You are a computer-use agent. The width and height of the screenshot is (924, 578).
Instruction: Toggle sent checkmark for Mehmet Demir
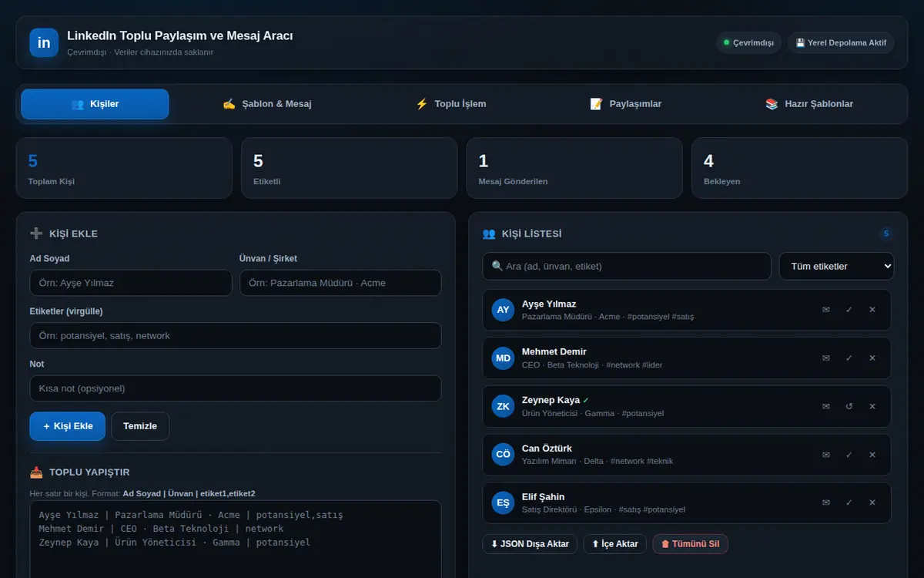(849, 358)
